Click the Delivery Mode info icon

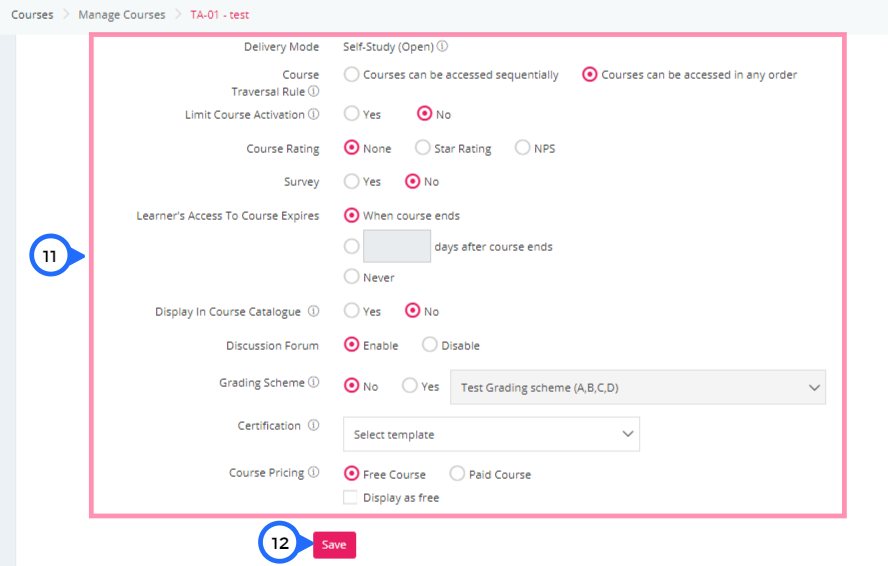pyautogui.click(x=442, y=46)
